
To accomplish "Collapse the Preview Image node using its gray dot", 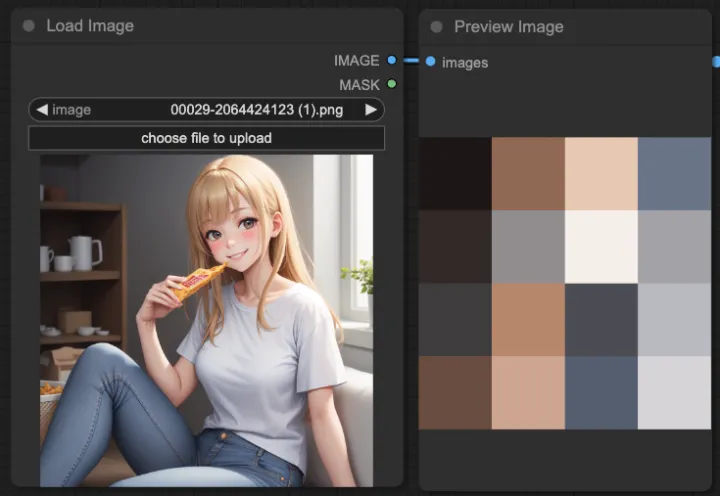I will (x=437, y=27).
